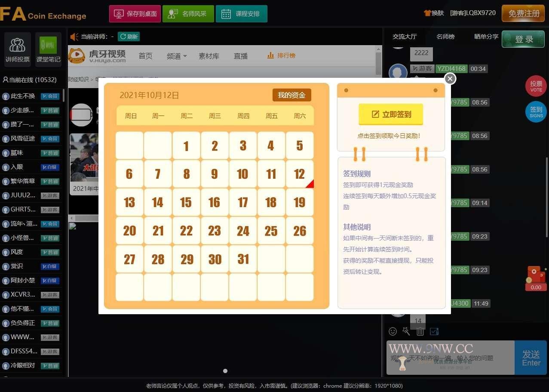Open 素材库 in Huya navigation

(209, 56)
